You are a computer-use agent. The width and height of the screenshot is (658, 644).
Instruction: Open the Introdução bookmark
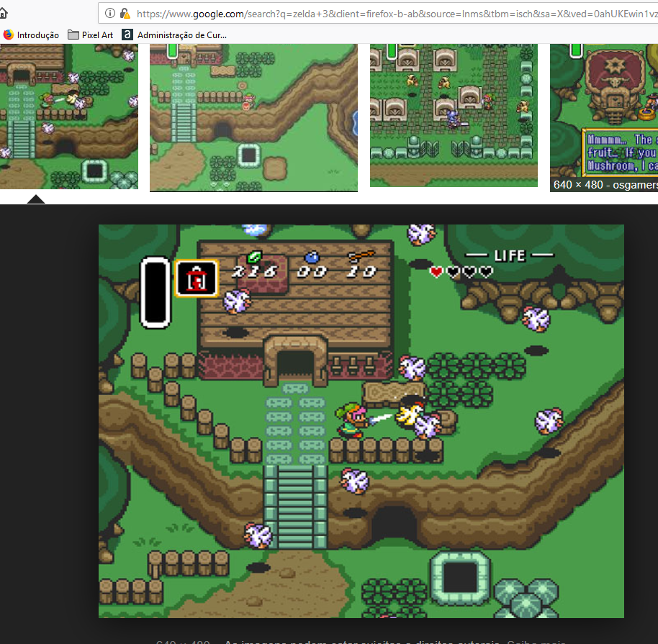coord(37,35)
